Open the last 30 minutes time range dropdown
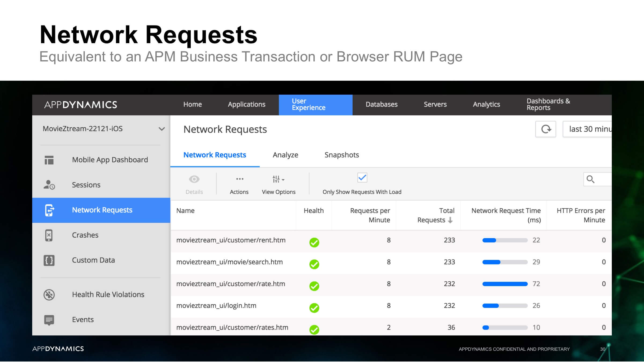The height and width of the screenshot is (362, 644). pos(587,129)
